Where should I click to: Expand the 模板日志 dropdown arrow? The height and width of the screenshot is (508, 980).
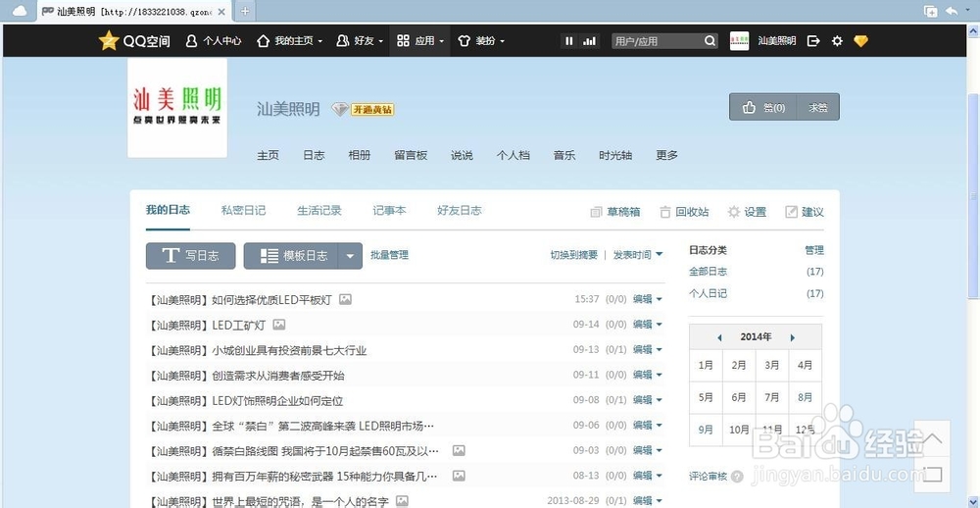coord(351,256)
